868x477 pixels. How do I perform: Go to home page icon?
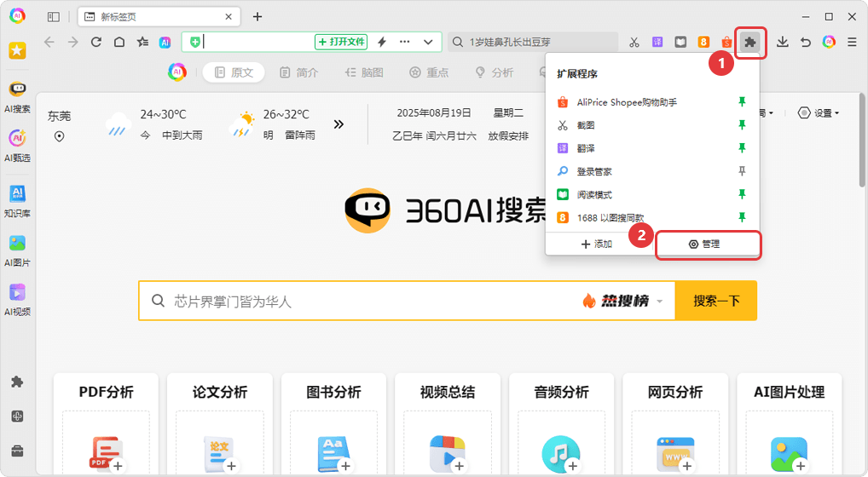coord(119,42)
